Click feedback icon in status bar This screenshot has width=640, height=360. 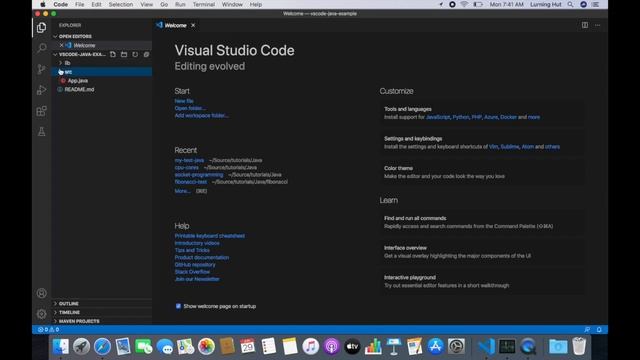coord(587,329)
